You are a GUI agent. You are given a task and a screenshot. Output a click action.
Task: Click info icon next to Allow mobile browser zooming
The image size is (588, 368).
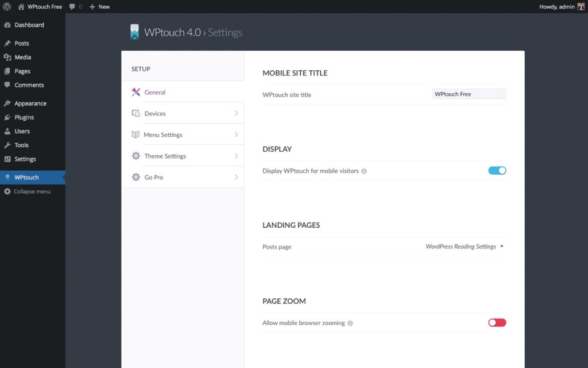tap(350, 323)
